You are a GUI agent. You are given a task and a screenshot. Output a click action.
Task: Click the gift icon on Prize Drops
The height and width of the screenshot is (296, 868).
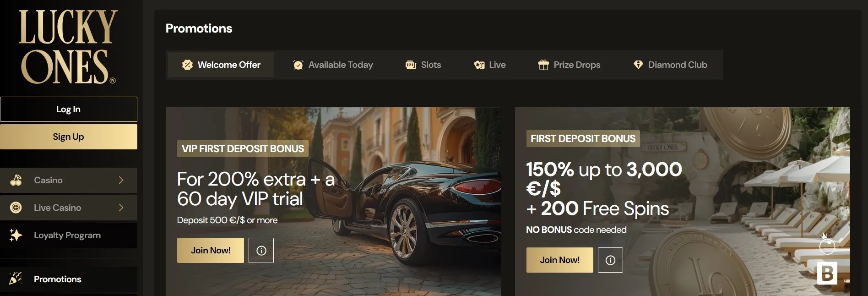[x=543, y=65]
